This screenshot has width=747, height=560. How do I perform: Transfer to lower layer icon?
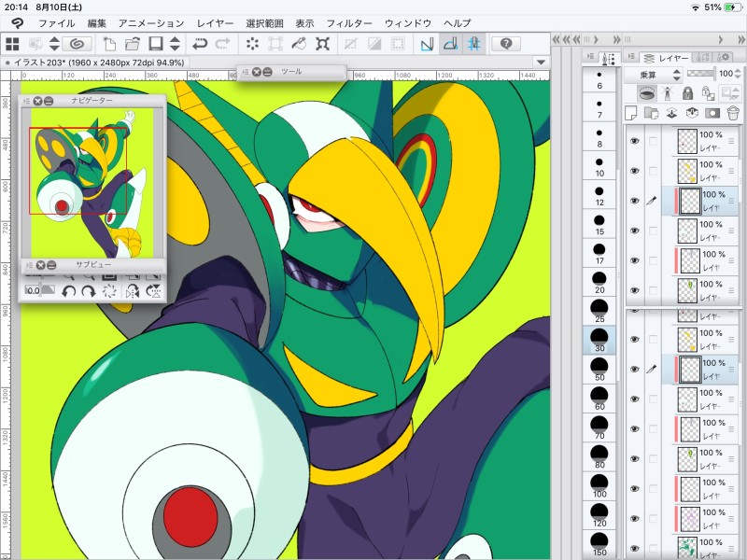(x=671, y=113)
